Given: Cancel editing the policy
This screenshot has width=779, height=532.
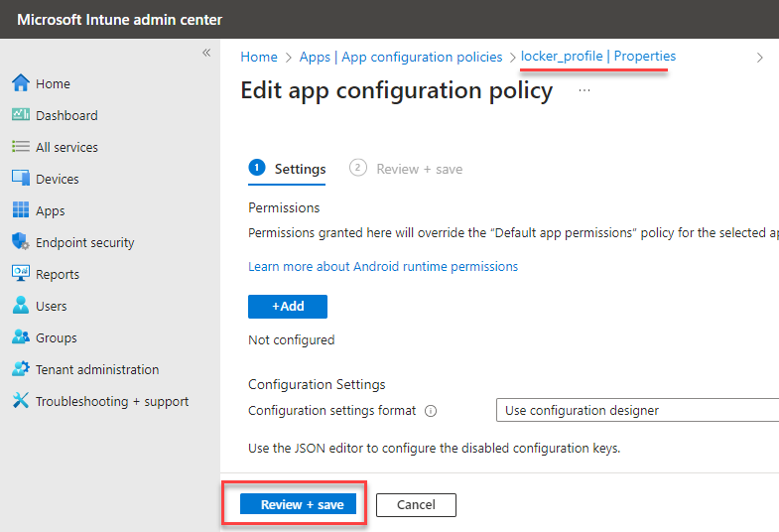Looking at the screenshot, I should click(416, 504).
